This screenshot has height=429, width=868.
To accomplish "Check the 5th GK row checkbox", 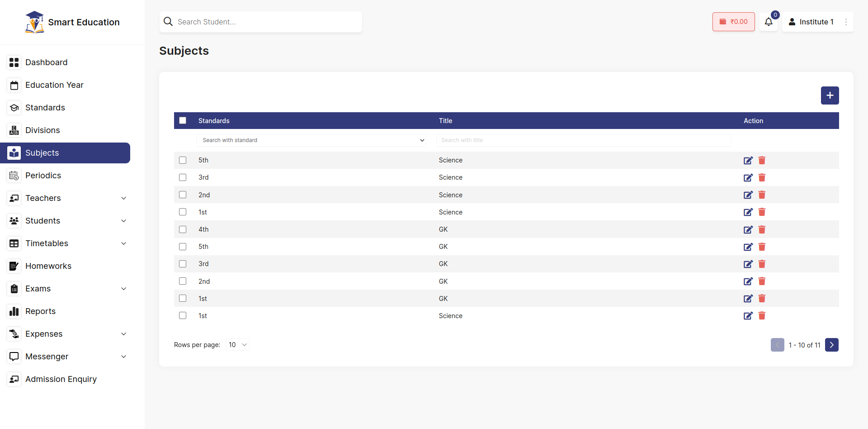I will [x=183, y=247].
